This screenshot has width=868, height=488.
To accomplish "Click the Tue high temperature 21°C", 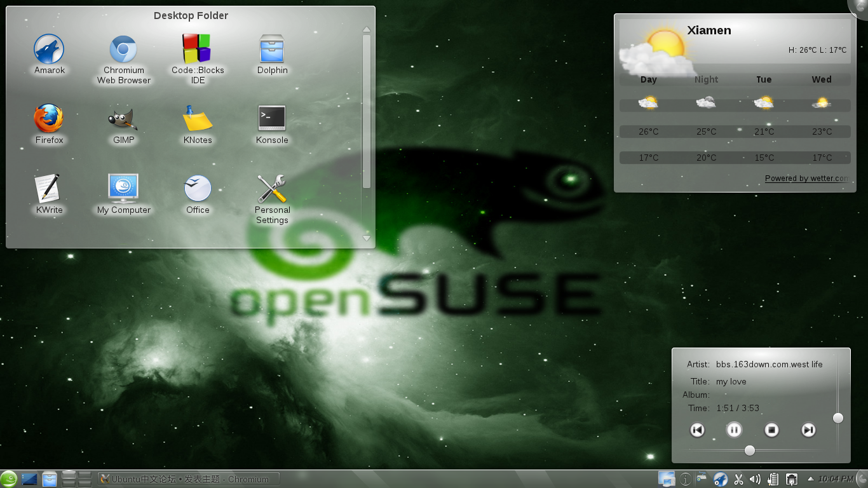I will coord(764,132).
